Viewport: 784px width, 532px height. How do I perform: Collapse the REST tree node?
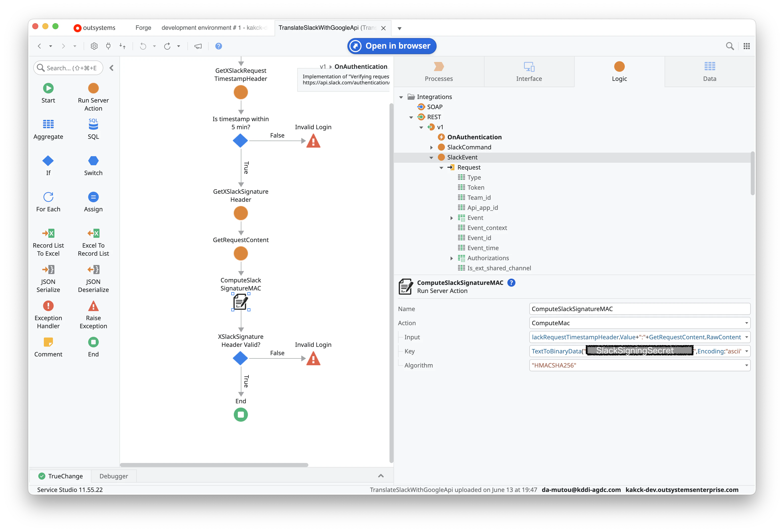pos(411,117)
